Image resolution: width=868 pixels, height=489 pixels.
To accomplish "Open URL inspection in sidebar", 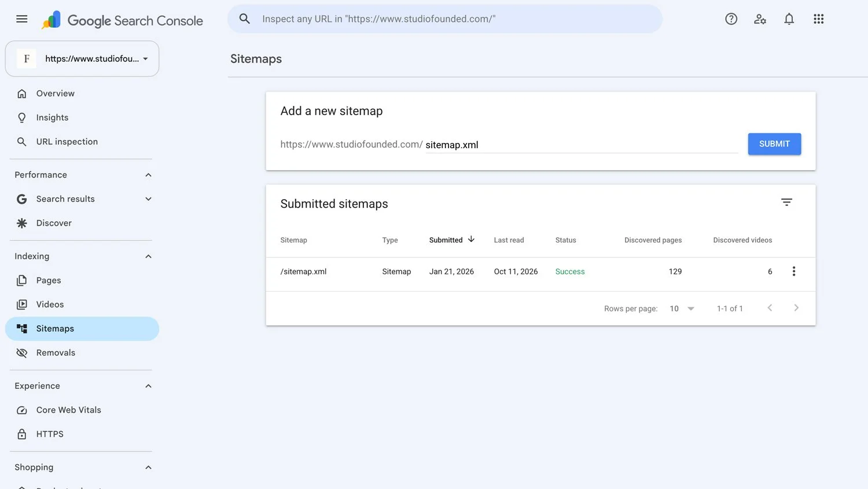I will [82, 142].
